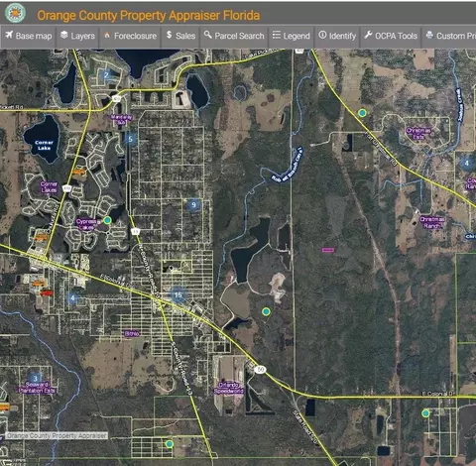The height and width of the screenshot is (466, 476).
Task: Open the Layers menu
Action: tap(78, 36)
